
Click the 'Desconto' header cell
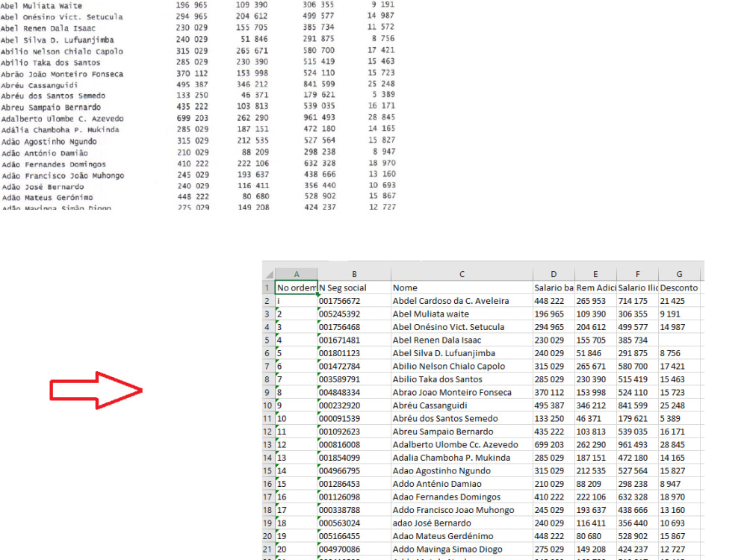[x=679, y=287]
